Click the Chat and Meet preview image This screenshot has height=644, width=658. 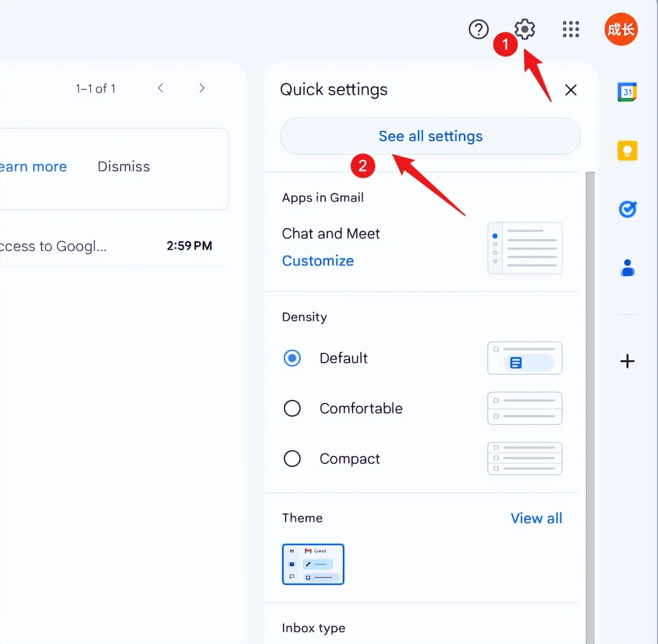(x=524, y=248)
